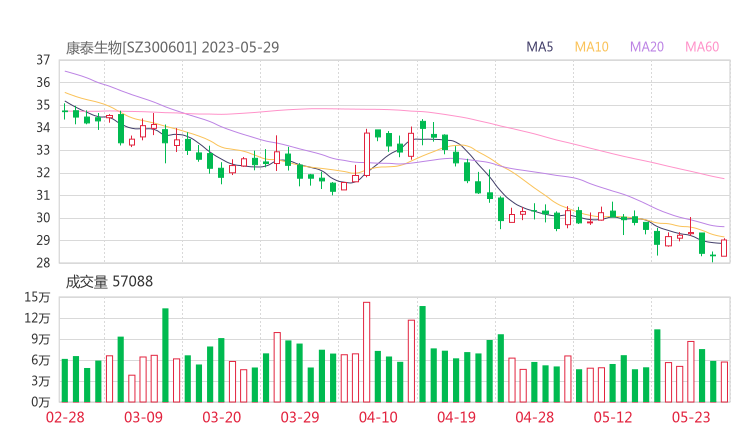Click the 03-29 date label
The width and height of the screenshot is (740, 440).
click(x=300, y=417)
